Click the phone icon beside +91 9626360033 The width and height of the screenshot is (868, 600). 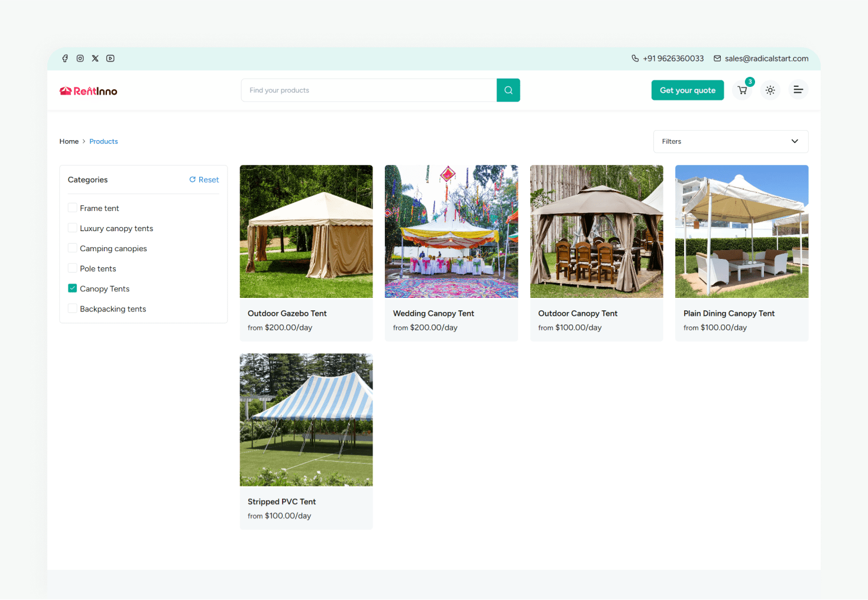click(x=635, y=59)
